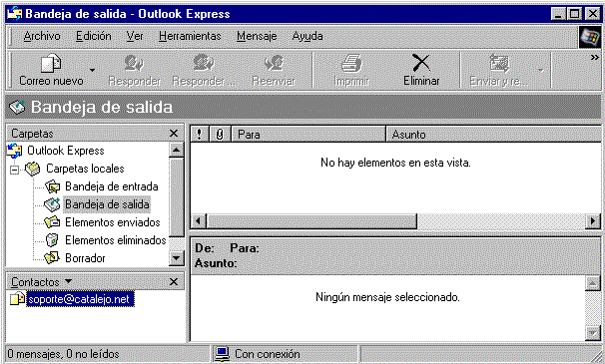Select the Bandeja de entrada folder
The image size is (605, 364).
111,186
